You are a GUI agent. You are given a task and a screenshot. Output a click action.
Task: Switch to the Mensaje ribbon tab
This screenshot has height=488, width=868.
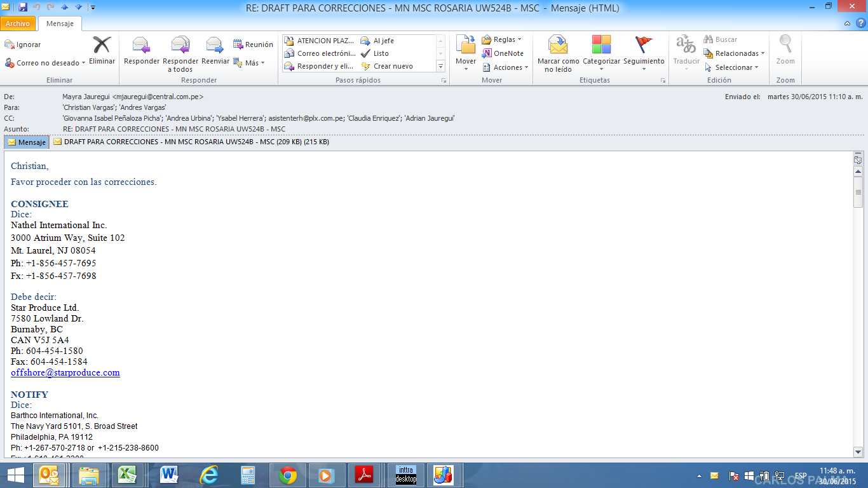point(60,24)
